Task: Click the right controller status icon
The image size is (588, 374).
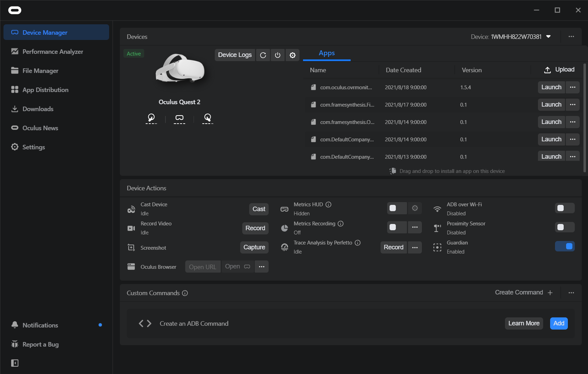Action: click(207, 118)
